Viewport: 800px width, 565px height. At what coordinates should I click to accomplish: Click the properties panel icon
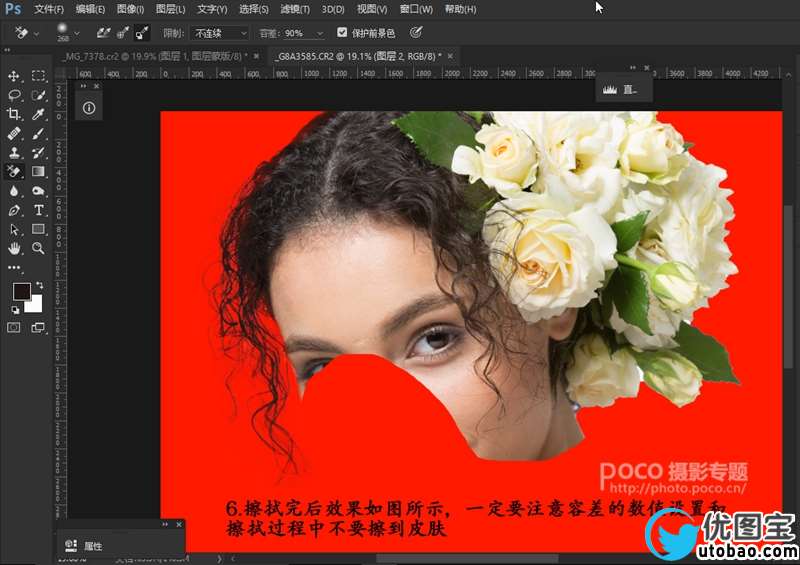click(71, 546)
